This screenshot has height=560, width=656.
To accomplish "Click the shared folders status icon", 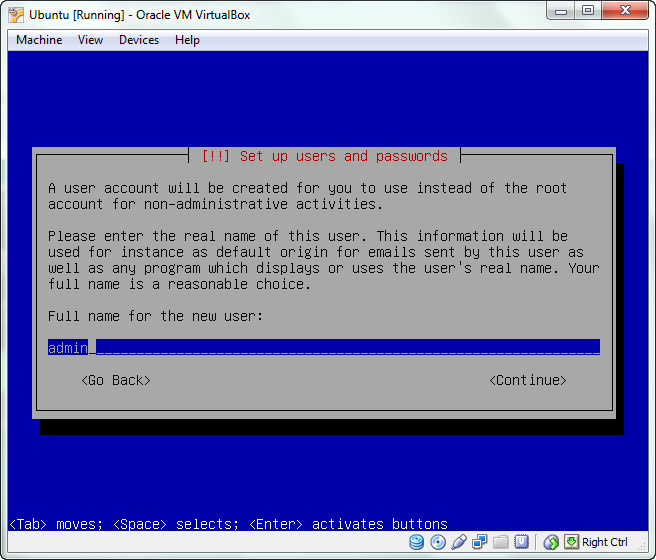I will tap(500, 542).
